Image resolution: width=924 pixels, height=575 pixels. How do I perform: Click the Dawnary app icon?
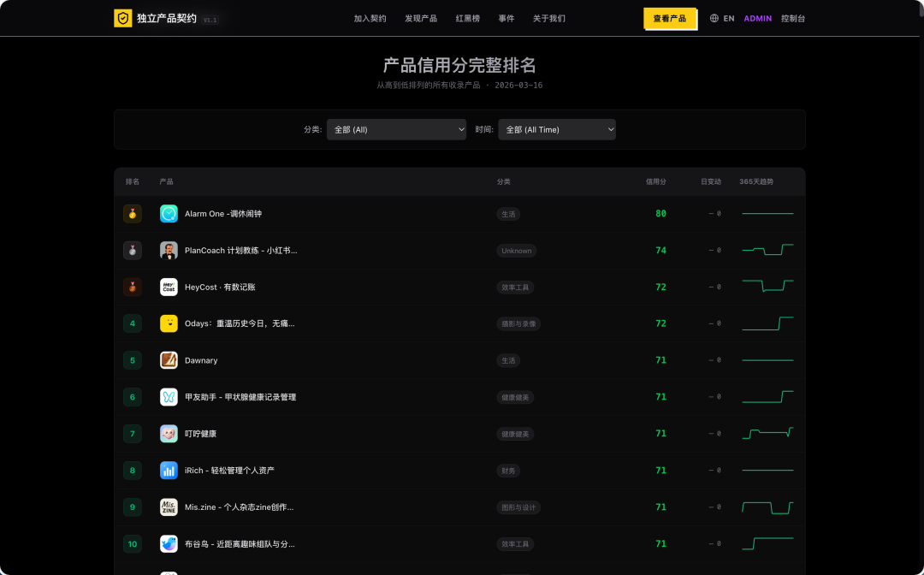point(169,360)
